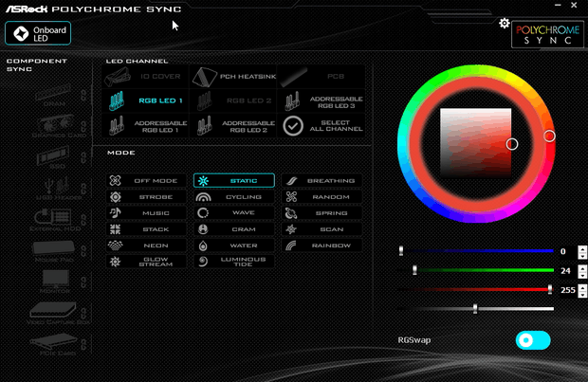The image size is (588, 382).
Task: Choose Breathing lighting mode
Action: click(x=322, y=181)
